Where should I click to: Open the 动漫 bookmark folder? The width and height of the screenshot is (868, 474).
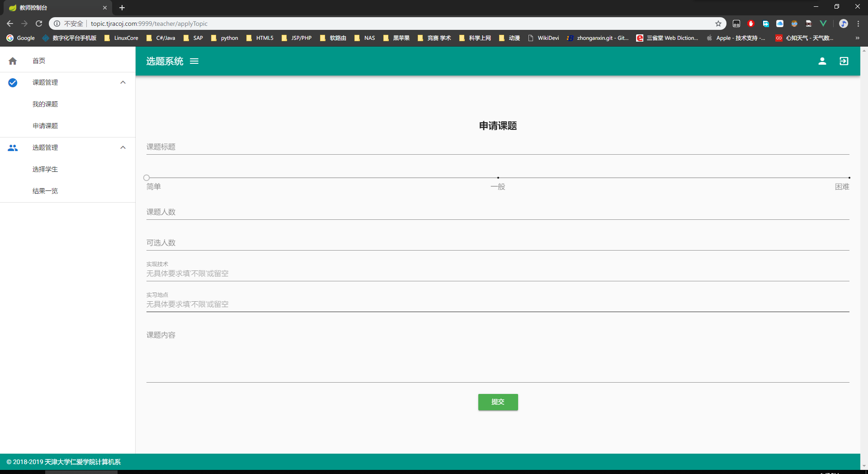point(509,38)
